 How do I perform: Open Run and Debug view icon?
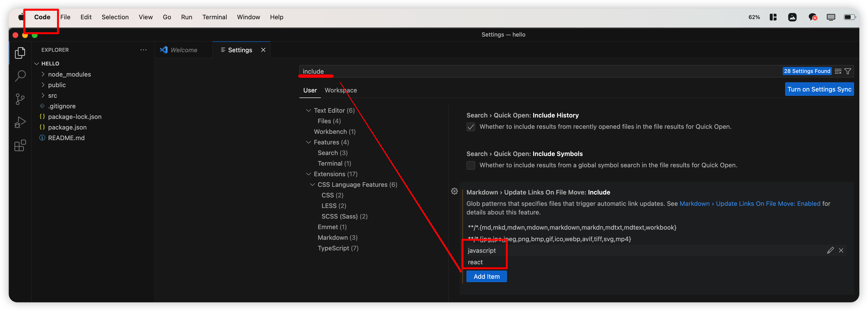click(20, 122)
